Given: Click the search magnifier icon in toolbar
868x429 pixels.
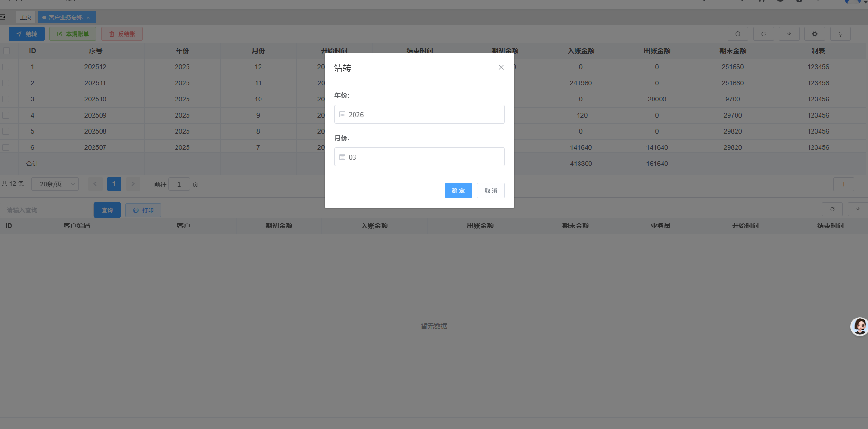Looking at the screenshot, I should point(737,34).
